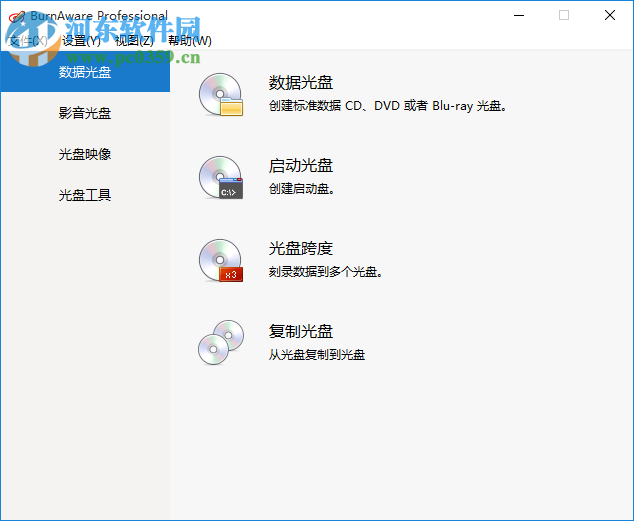Click description text 创建启动盘
Viewport: 634px width, 521px height.
301,189
